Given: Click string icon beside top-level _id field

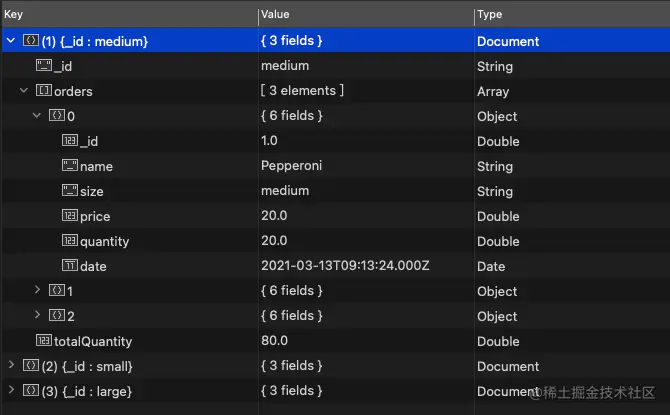Looking at the screenshot, I should [x=44, y=65].
